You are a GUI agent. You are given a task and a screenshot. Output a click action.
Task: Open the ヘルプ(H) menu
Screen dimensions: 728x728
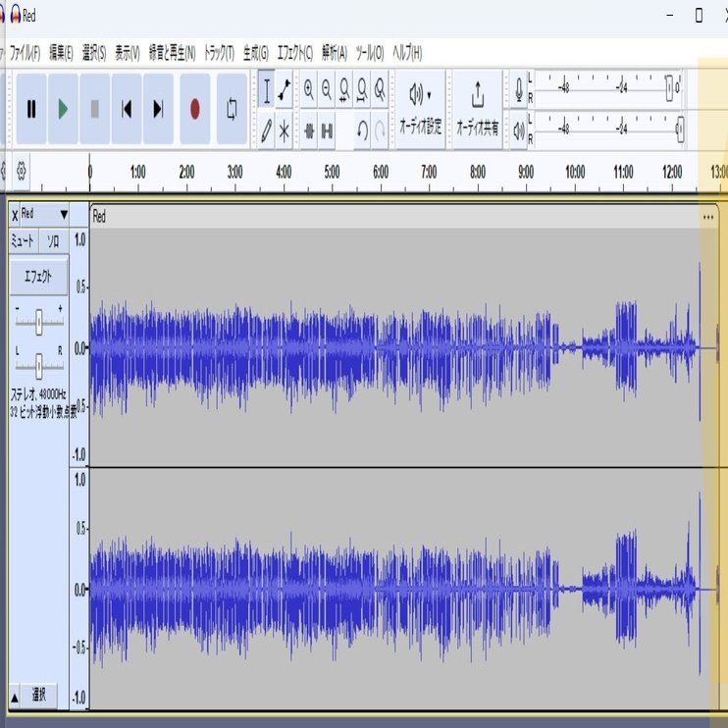[407, 53]
